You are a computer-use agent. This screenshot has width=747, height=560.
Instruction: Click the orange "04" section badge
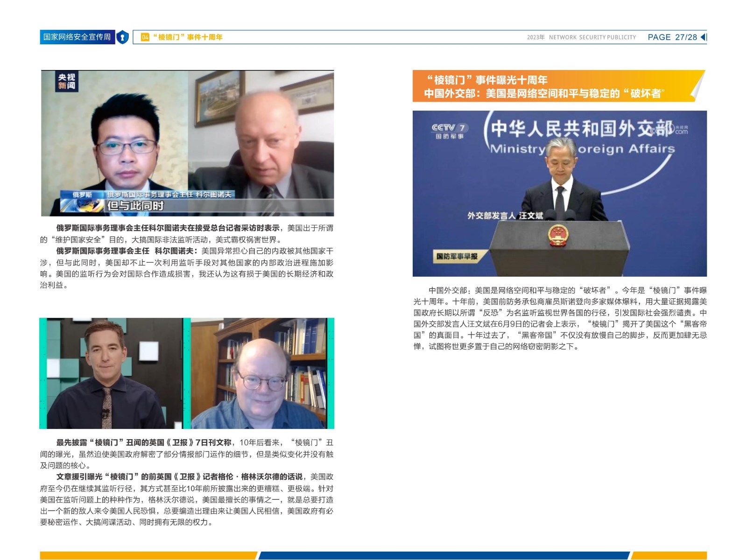click(145, 37)
